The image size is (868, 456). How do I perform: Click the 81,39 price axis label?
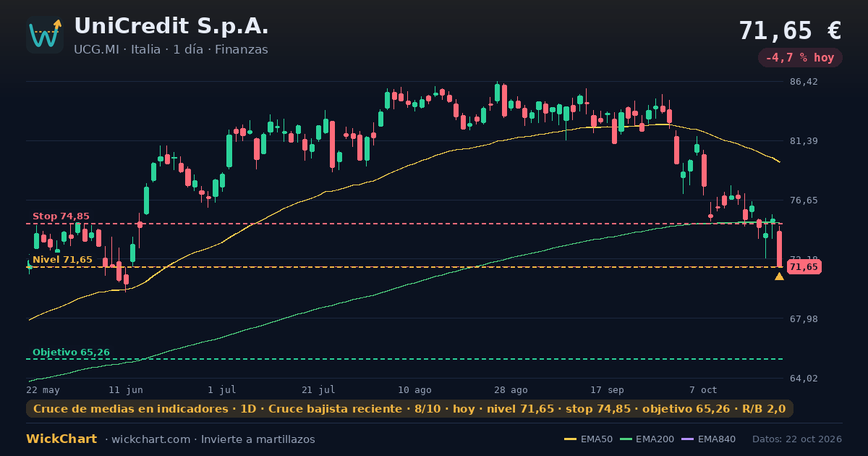pos(804,141)
